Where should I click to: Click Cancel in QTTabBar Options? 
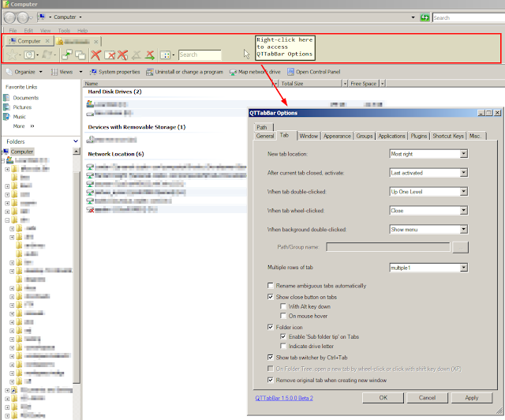coord(427,398)
